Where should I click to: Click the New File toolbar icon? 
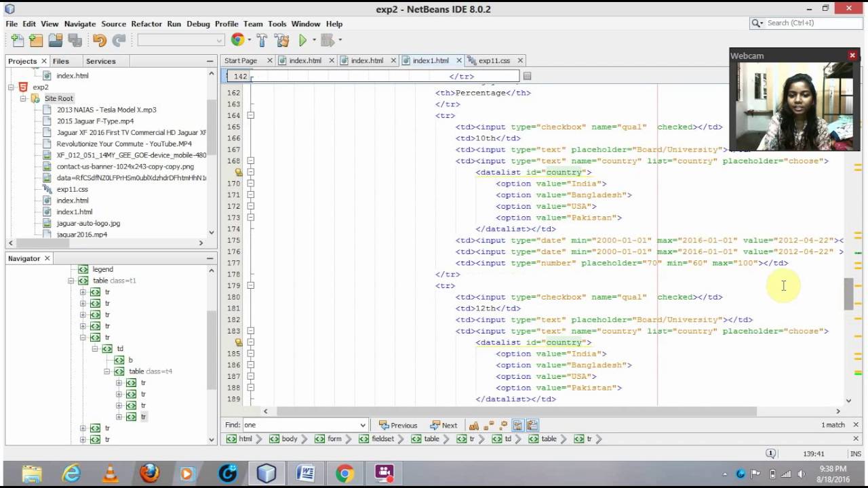(x=17, y=40)
